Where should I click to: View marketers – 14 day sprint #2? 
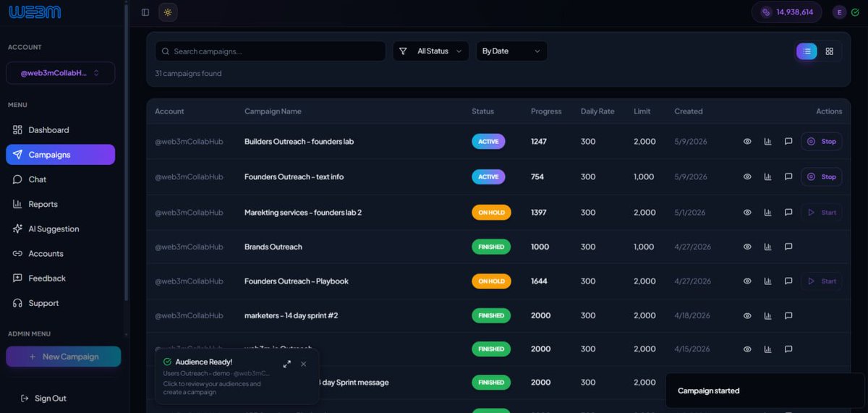[x=747, y=315]
